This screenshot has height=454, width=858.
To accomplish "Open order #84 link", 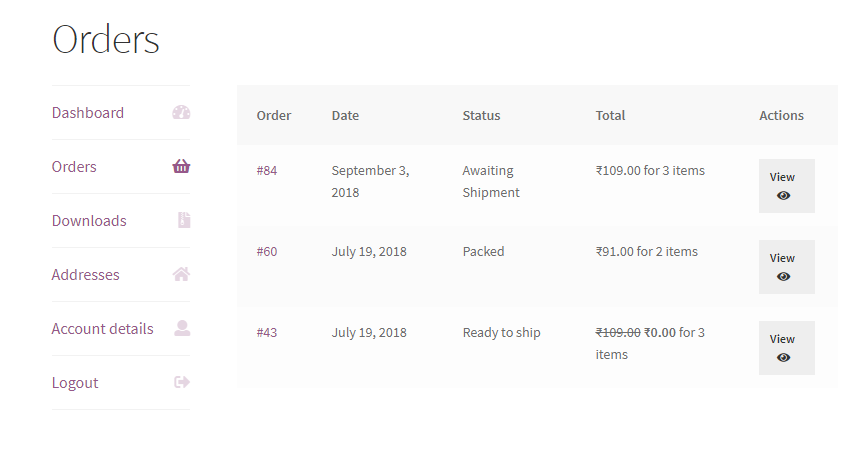I will tap(267, 171).
